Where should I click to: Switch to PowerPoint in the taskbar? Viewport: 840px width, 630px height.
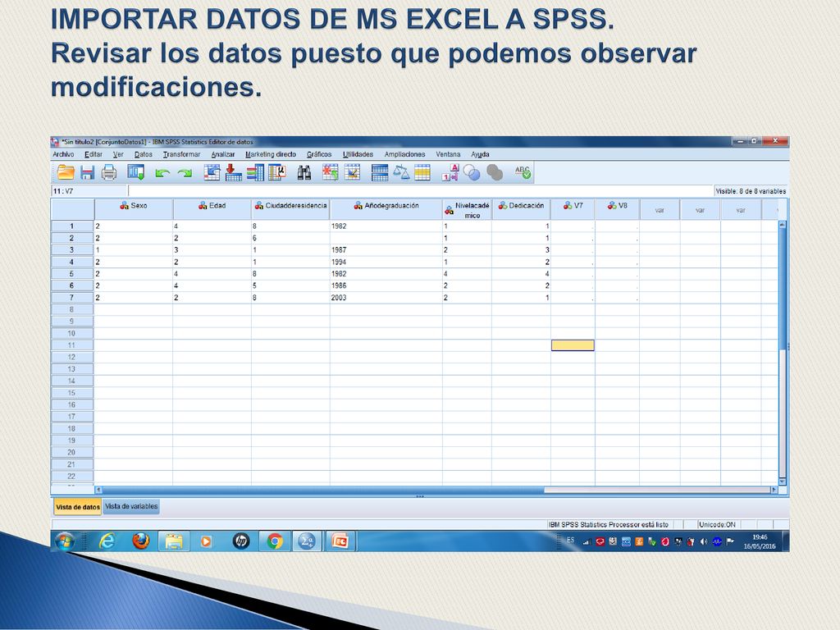click(340, 541)
